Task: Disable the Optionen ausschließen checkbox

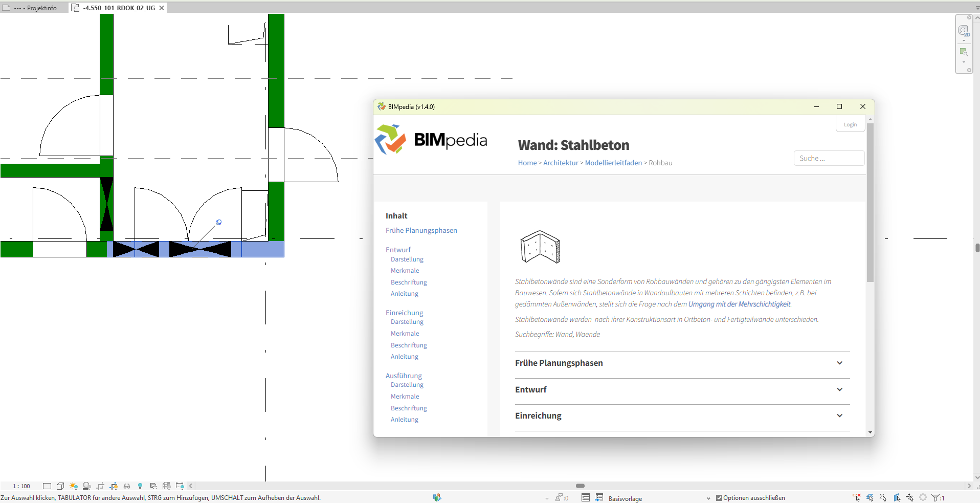Action: click(719, 497)
